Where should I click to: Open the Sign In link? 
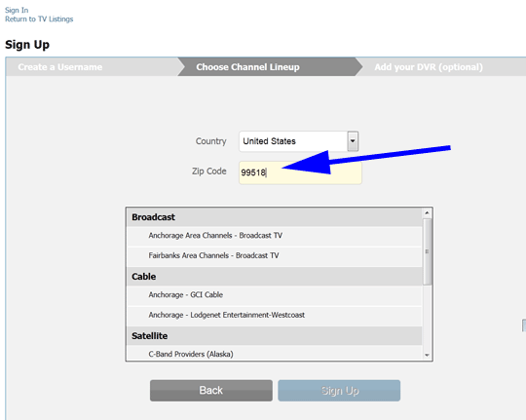tap(17, 10)
